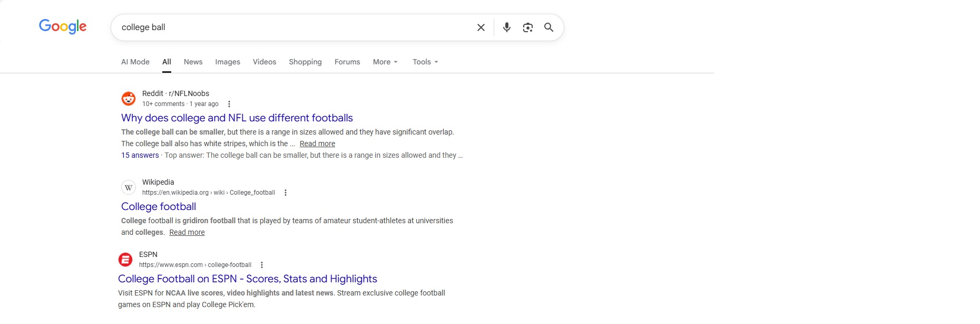Screen dimensions: 980x324
Task: Expand the Tools dropdown
Action: [x=425, y=62]
